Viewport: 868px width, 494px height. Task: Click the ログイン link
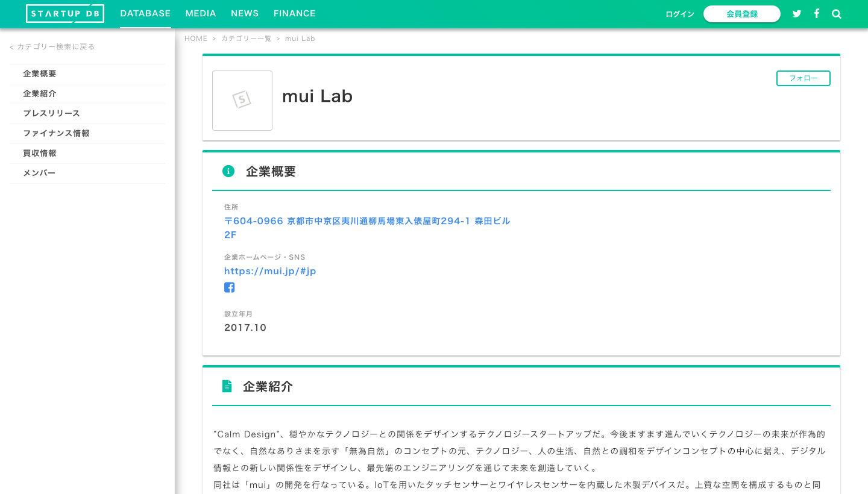click(x=680, y=14)
